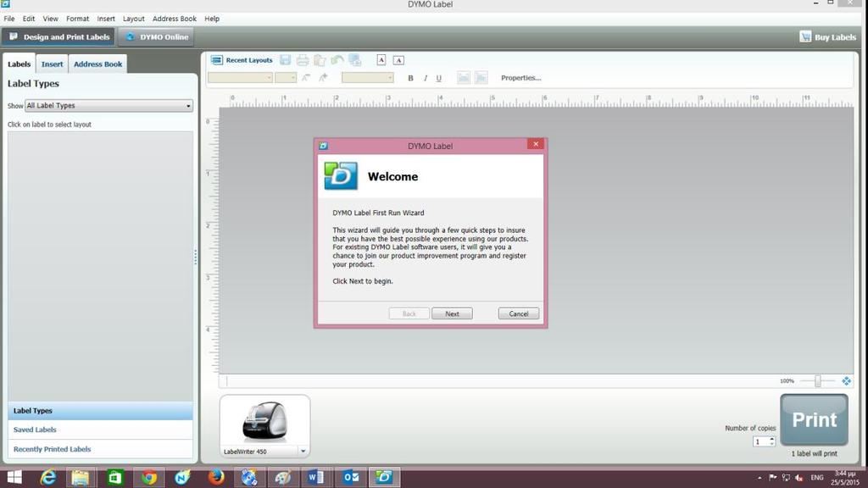Viewport: 868px width, 488px height.
Task: Open the Address Book menu in menu bar
Action: point(175,19)
